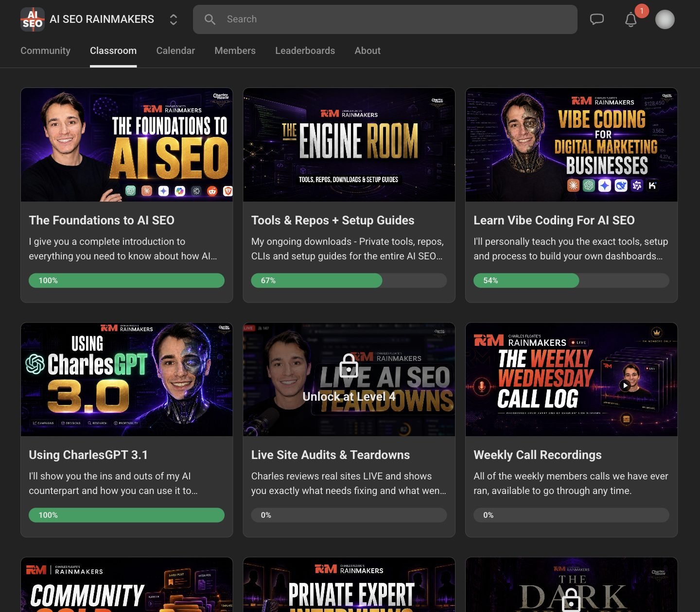Click the title Weekly Call Recordings
Image resolution: width=700 pixels, height=612 pixels.
pyautogui.click(x=538, y=455)
